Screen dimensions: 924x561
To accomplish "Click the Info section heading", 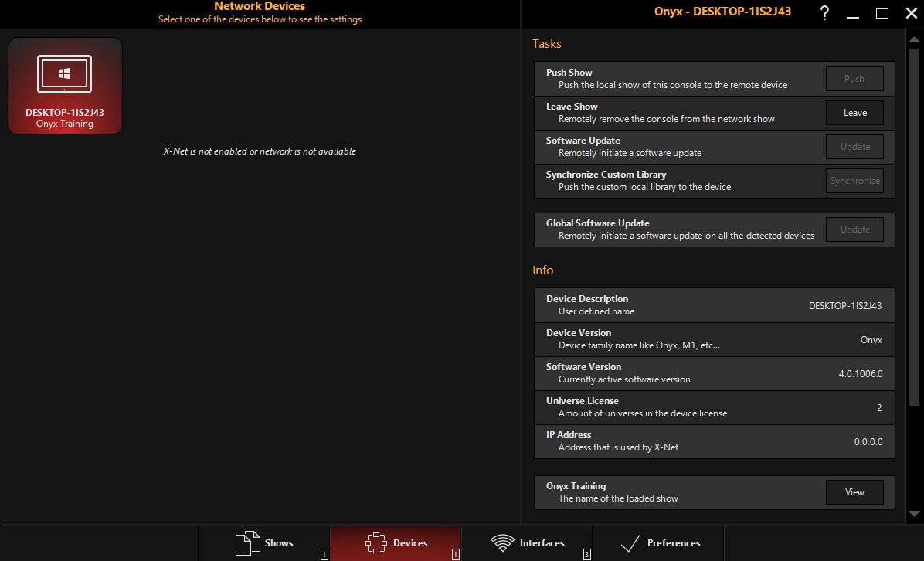I will tap(542, 270).
